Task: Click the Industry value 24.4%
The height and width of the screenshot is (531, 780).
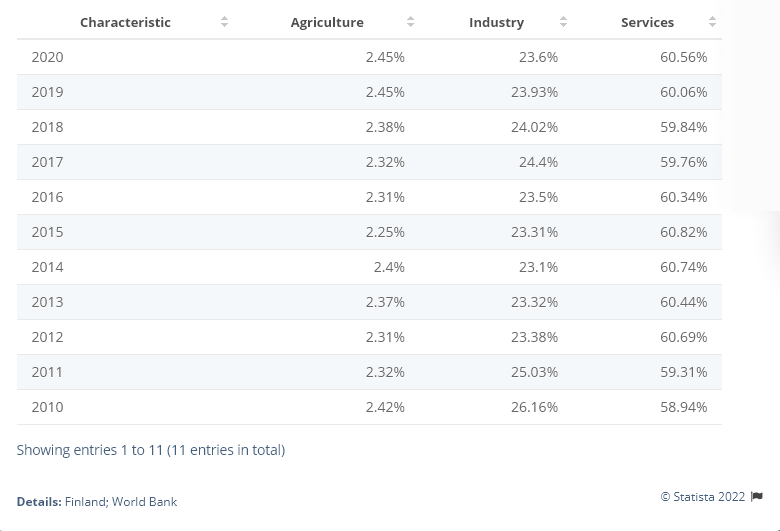Action: (x=538, y=162)
